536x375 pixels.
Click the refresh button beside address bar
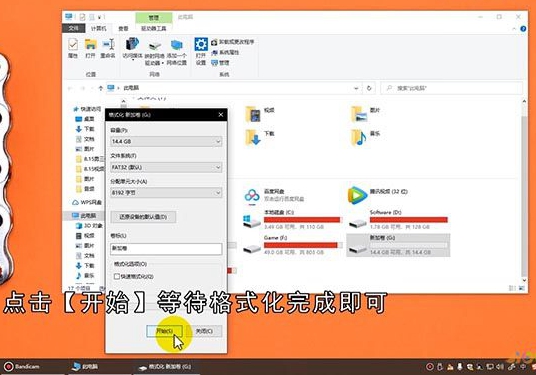369,88
